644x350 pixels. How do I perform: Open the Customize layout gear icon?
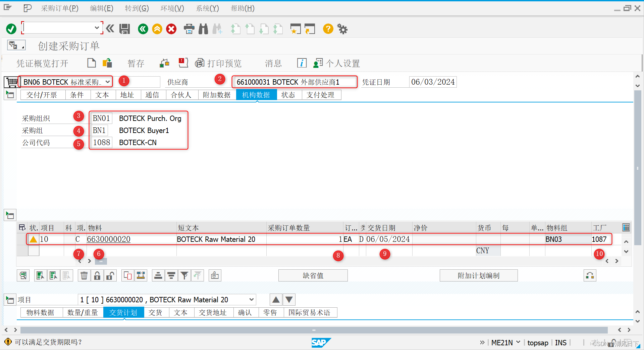(342, 29)
